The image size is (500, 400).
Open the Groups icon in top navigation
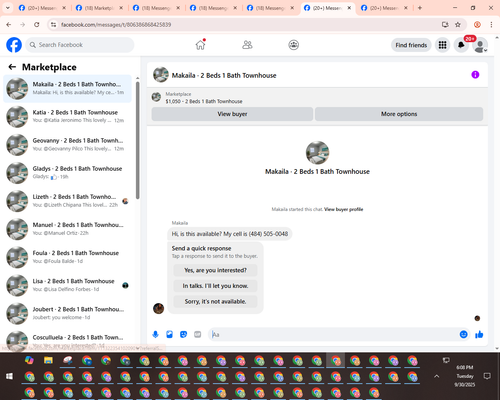click(x=293, y=45)
